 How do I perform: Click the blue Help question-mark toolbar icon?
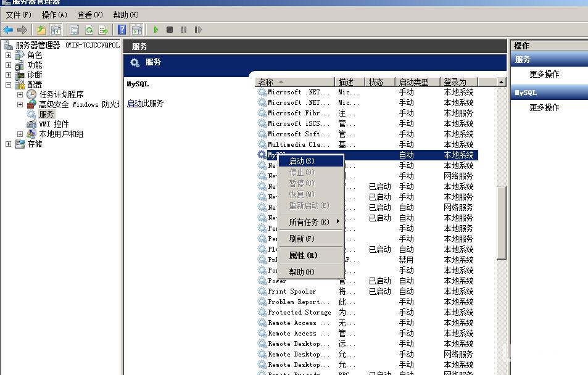[x=122, y=30]
